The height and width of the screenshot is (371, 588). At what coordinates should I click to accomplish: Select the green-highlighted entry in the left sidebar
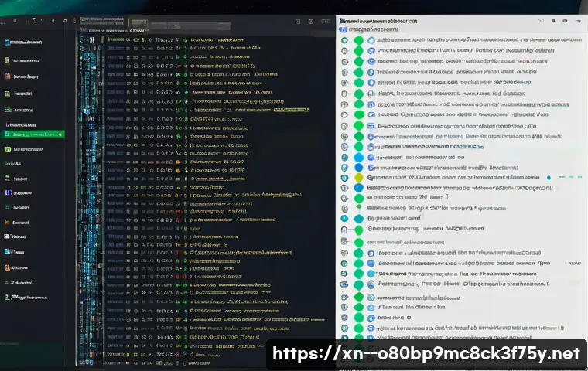(33, 134)
